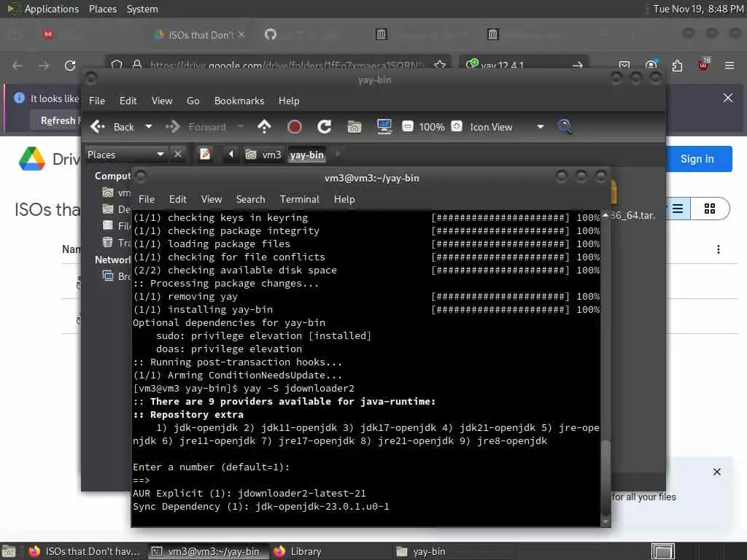Switch Drive to list layout
This screenshot has height=560, width=747.
pyautogui.click(x=678, y=209)
